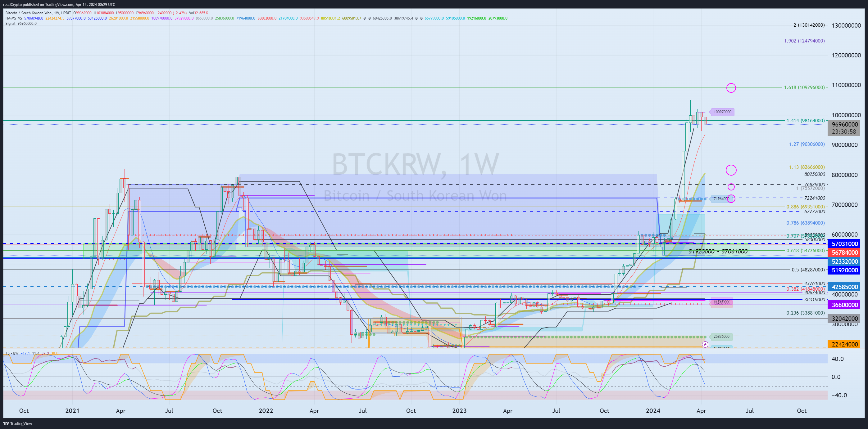Click the 2022 label on the time axis
The height and width of the screenshot is (429, 868).
coord(266,410)
